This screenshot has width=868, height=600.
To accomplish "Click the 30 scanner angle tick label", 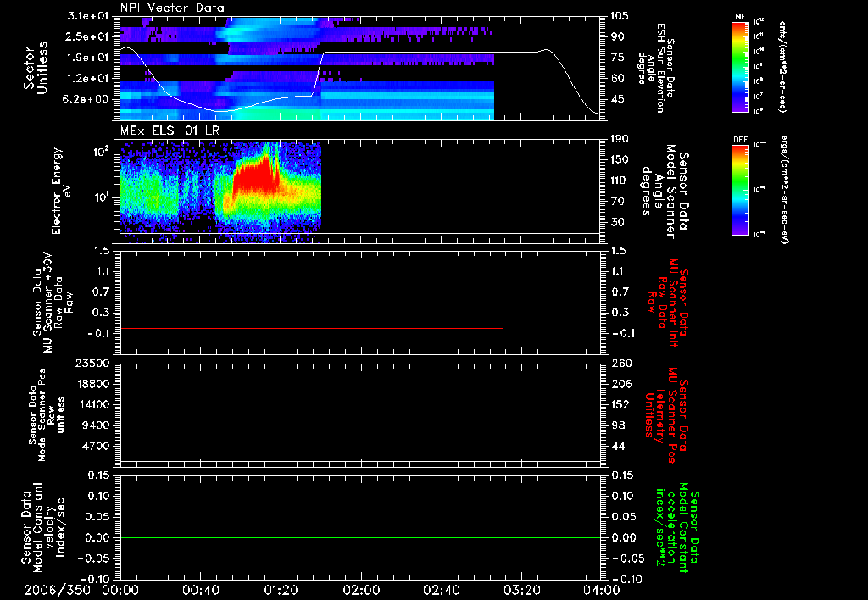I will 617,222.
